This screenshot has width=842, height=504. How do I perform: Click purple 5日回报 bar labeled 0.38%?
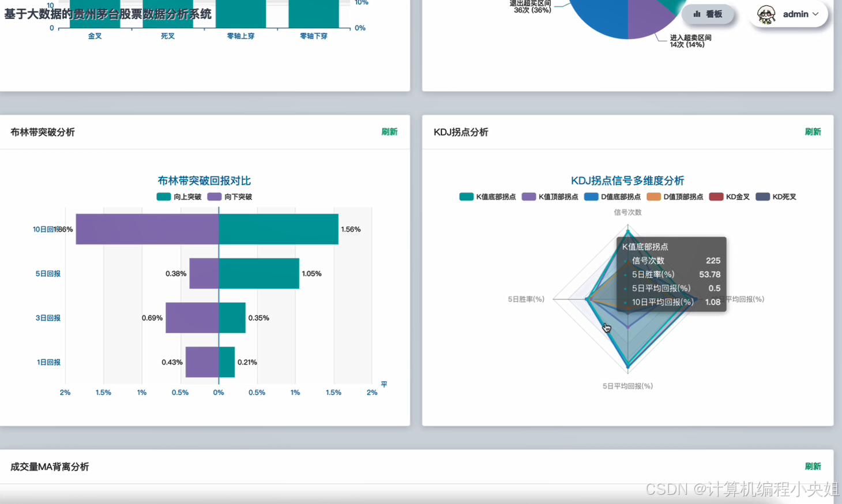click(204, 273)
